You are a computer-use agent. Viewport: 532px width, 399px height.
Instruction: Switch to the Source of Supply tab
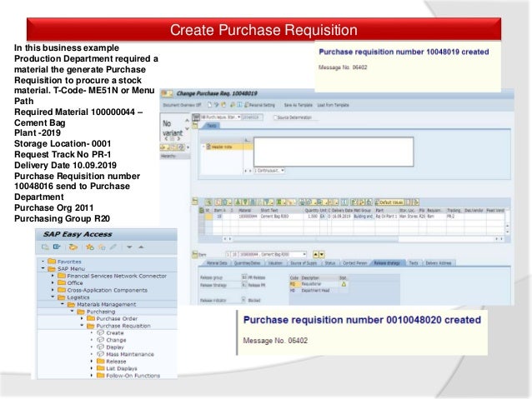point(304,263)
